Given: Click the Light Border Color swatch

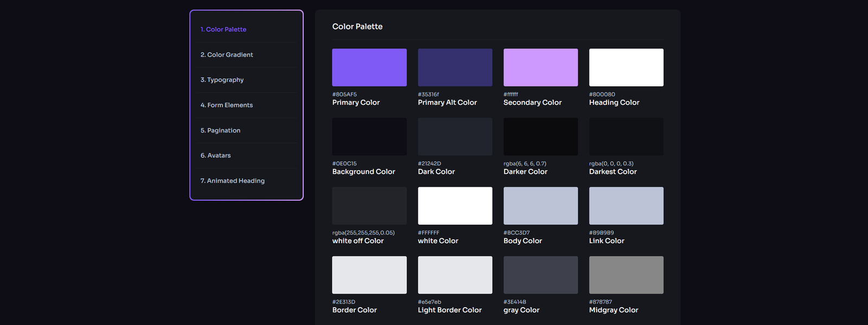Looking at the screenshot, I should point(455,275).
